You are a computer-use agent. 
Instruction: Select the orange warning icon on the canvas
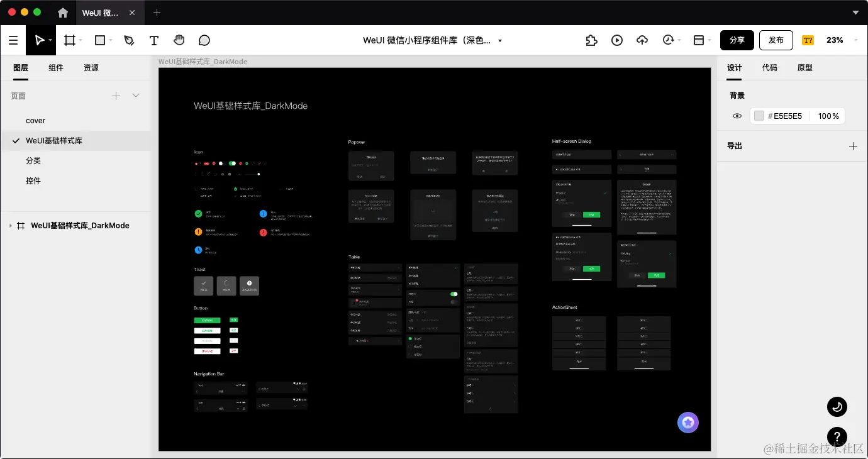(198, 232)
